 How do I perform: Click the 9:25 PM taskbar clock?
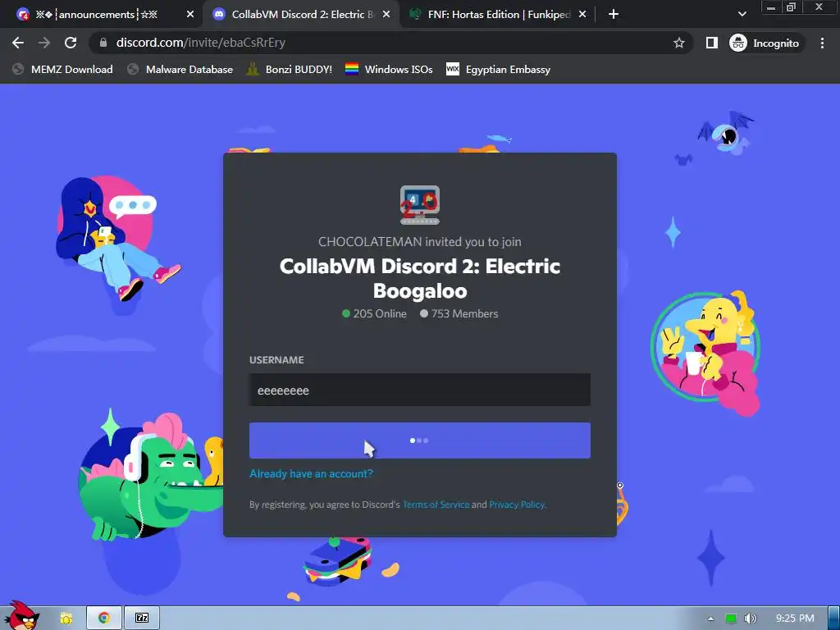[x=794, y=619]
